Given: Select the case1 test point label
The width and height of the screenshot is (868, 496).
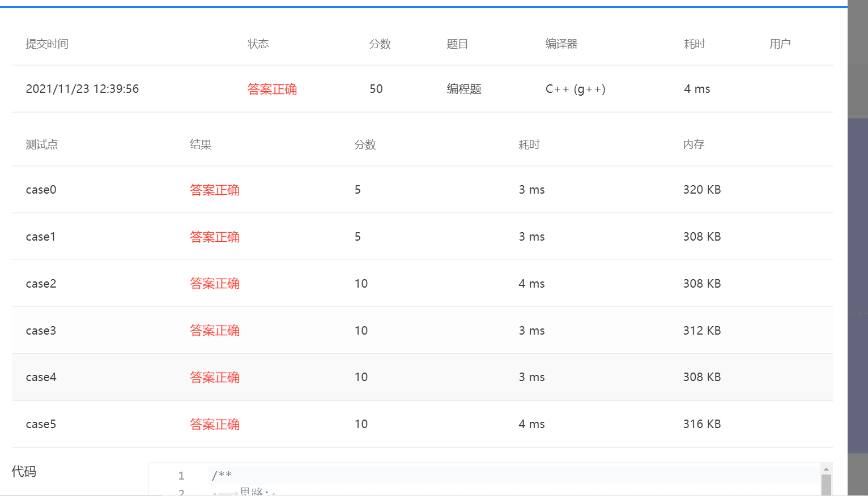Looking at the screenshot, I should [x=41, y=237].
